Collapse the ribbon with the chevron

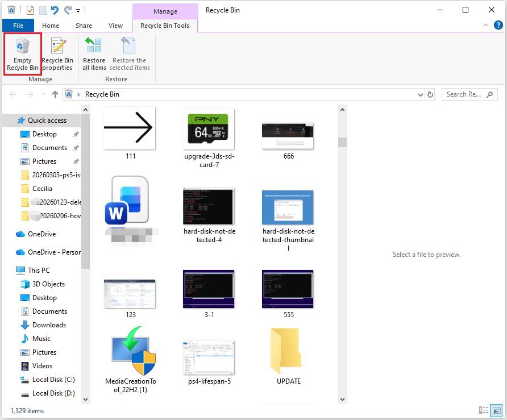[487, 25]
